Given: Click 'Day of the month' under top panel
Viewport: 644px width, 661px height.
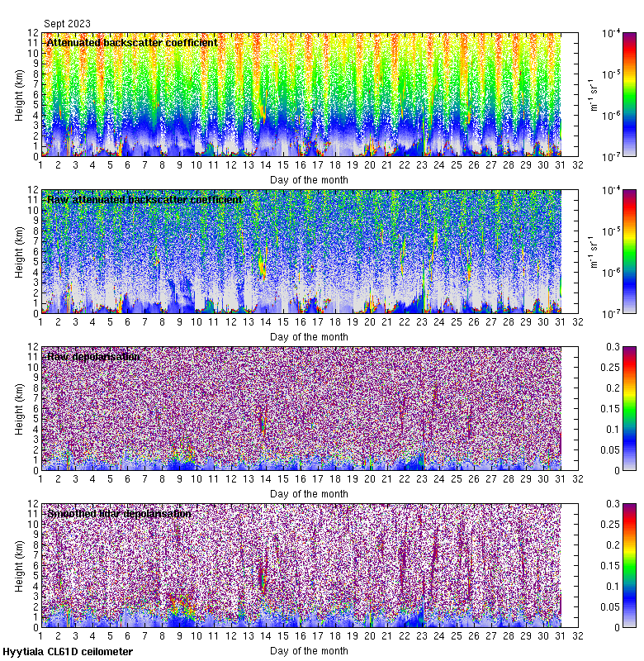Looking at the screenshot, I should [x=309, y=179].
